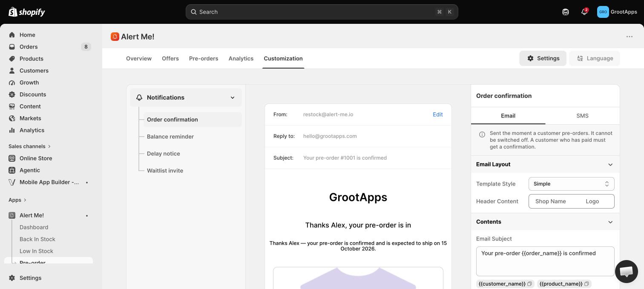The image size is (644, 289).
Task: Click the subject 'Your pre-order #1001 is confirmed'
Action: point(345,158)
